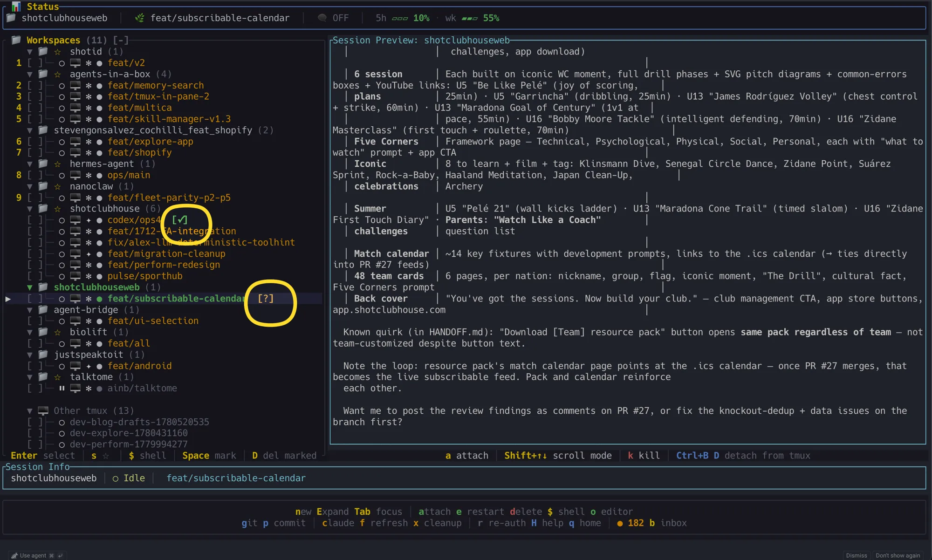Click the bubble icon beside OFF in status

[x=322, y=18]
